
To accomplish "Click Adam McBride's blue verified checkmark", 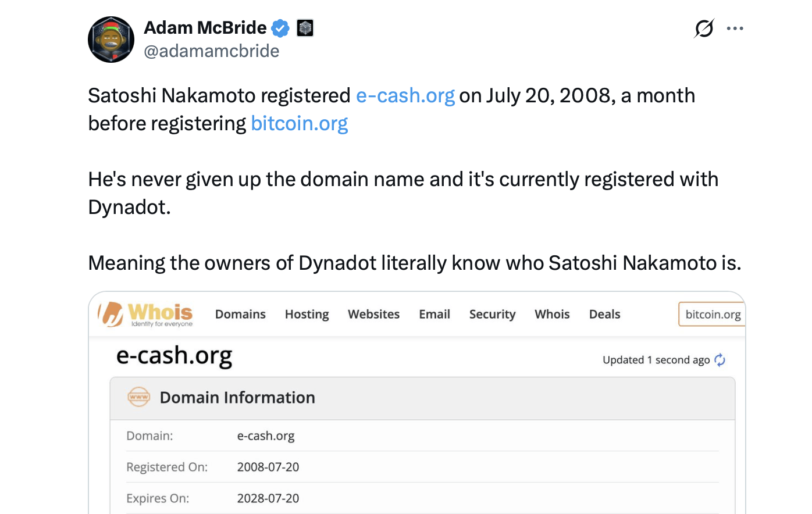I will pos(280,27).
